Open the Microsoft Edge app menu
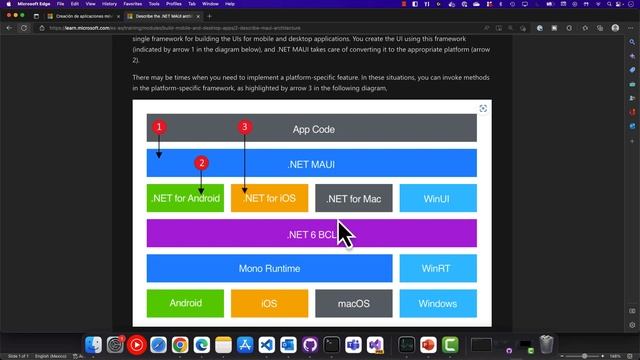The image size is (640, 360). click(33, 4)
